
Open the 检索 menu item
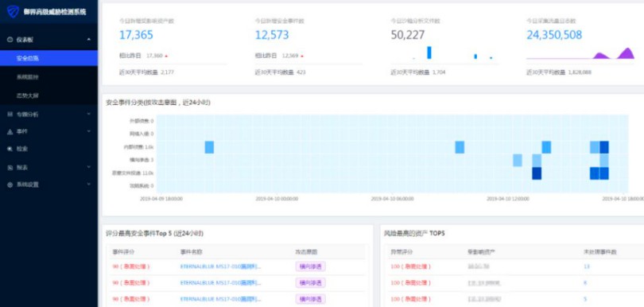[22, 149]
